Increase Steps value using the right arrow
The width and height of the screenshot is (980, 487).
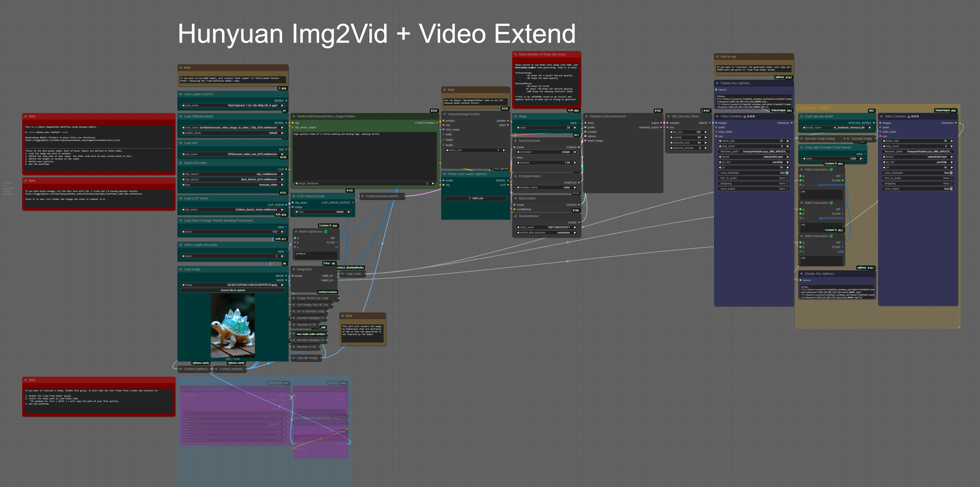575,128
